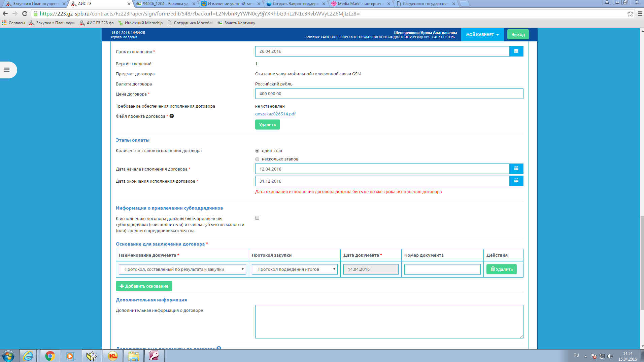Close the active АИС ГЗ tab

(x=129, y=4)
